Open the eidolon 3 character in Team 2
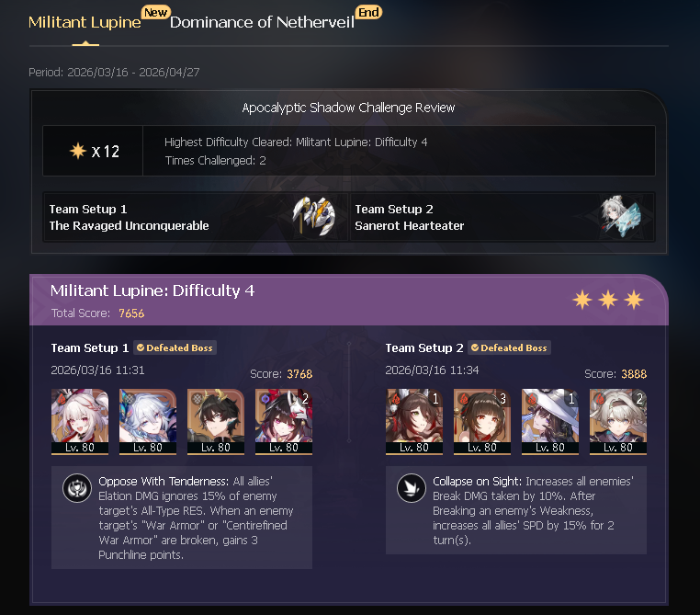 pyautogui.click(x=482, y=422)
